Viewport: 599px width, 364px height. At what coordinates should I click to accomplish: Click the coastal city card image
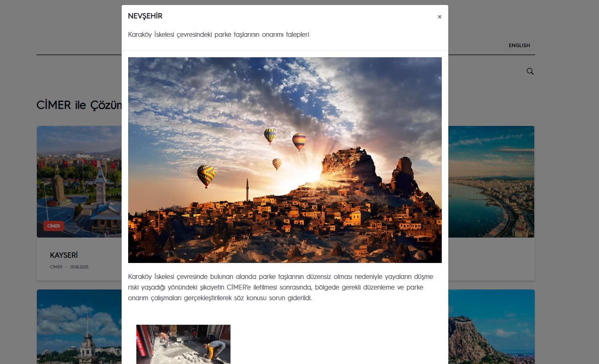pos(491,182)
